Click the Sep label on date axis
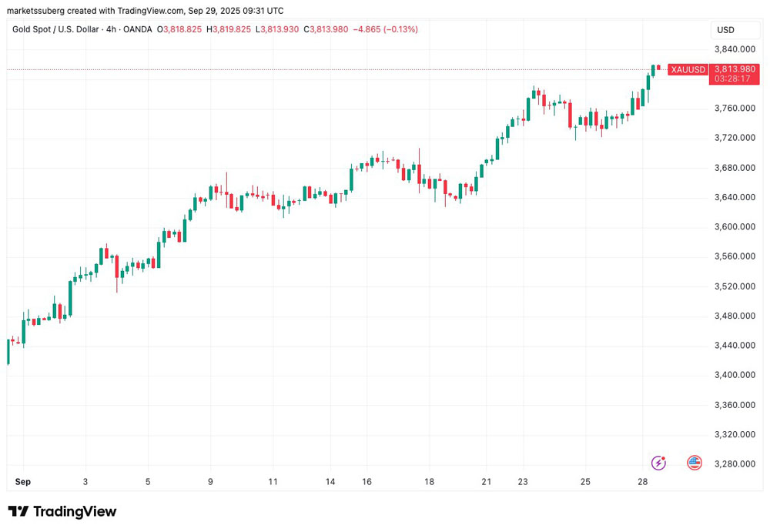 (x=23, y=482)
